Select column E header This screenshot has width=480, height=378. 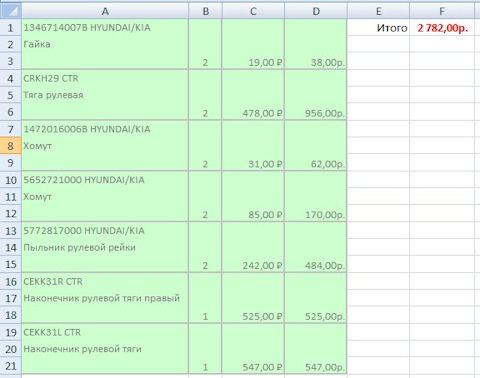point(379,11)
